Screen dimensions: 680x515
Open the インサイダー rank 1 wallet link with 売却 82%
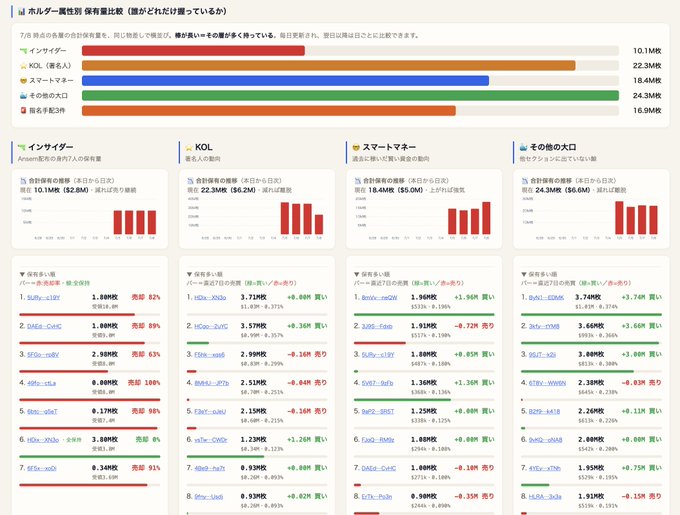click(x=43, y=297)
